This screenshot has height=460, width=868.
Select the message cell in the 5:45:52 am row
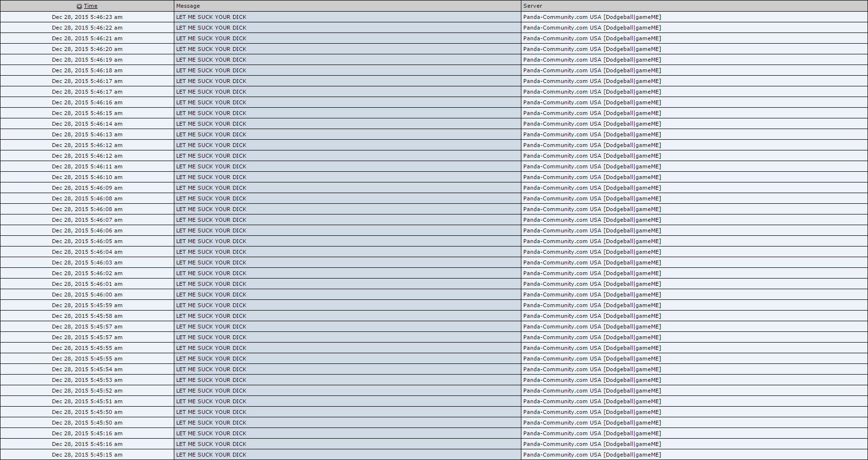pyautogui.click(x=211, y=391)
